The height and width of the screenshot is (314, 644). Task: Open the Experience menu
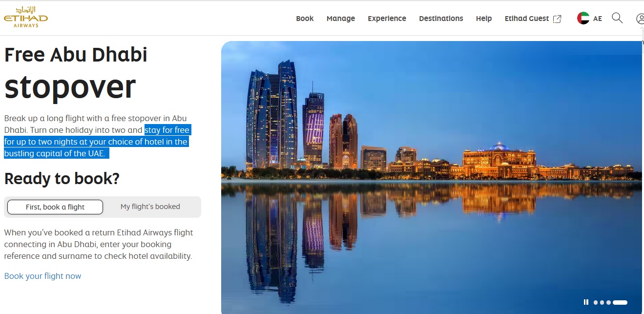pyautogui.click(x=387, y=19)
